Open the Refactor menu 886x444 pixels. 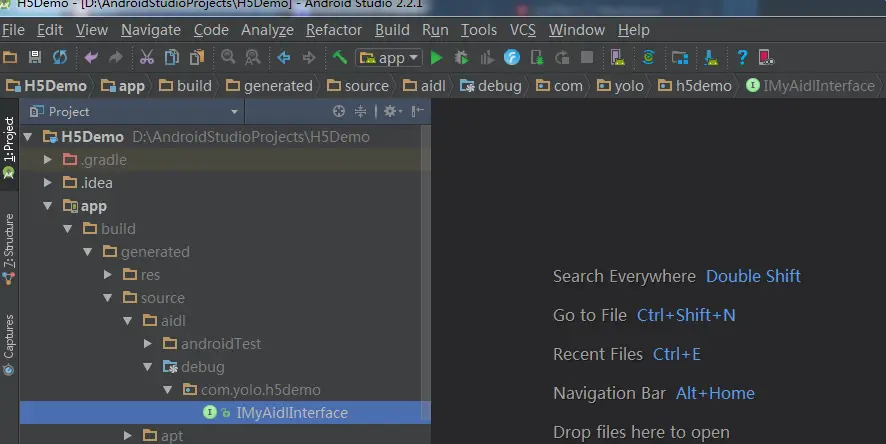(334, 30)
